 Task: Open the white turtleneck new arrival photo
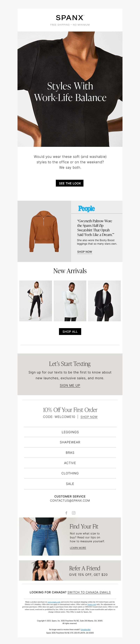pyautogui.click(x=70, y=301)
